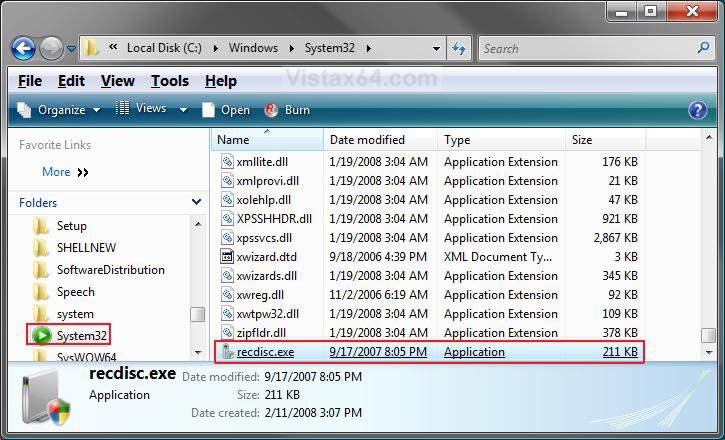Click the Refresh button beside address bar
Viewport: 725px width, 440px height.
459,48
